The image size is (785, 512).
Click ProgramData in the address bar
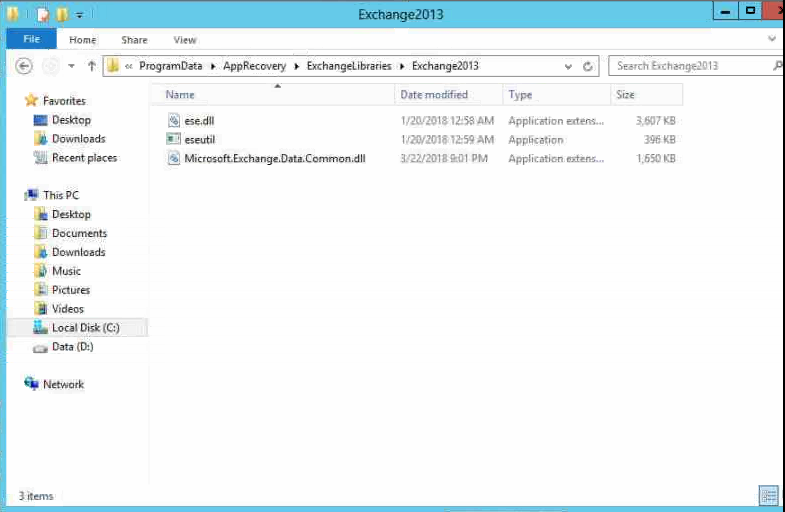pos(171,66)
